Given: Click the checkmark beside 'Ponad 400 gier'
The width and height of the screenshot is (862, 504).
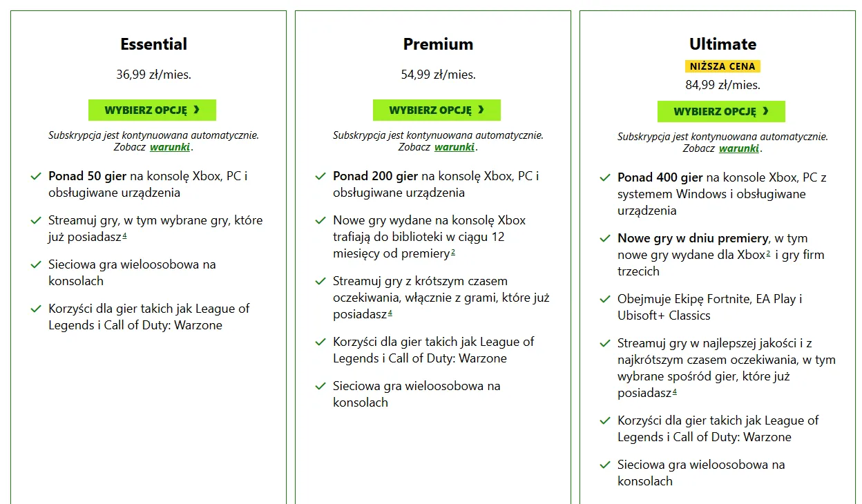Looking at the screenshot, I should click(605, 178).
